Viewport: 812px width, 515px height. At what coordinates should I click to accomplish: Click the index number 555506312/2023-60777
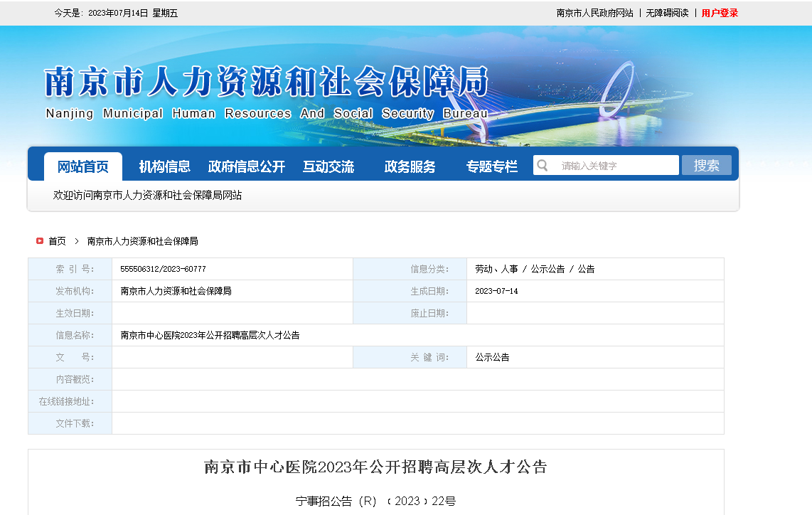click(163, 269)
